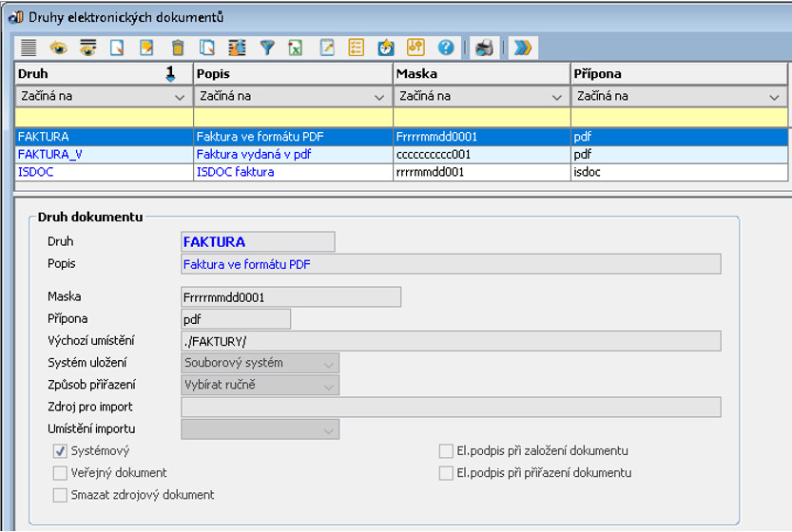This screenshot has height=532, width=792.
Task: Click the Výchozí umístění input field
Action: click(451, 341)
